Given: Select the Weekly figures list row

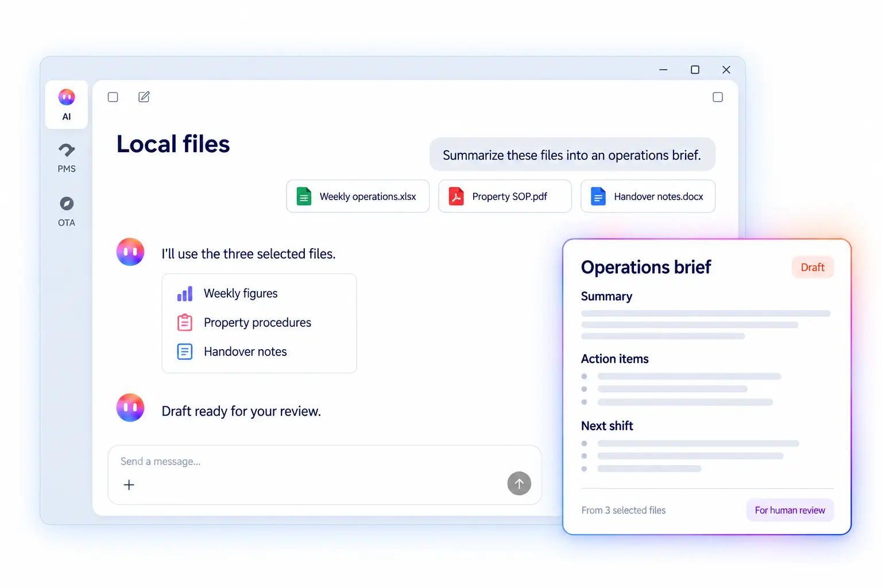Looking at the screenshot, I should [259, 294].
